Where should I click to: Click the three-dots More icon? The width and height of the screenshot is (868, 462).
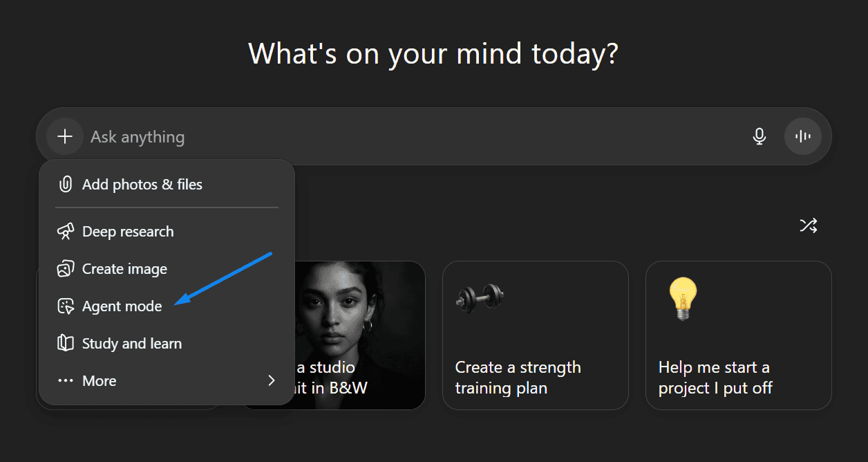point(66,381)
